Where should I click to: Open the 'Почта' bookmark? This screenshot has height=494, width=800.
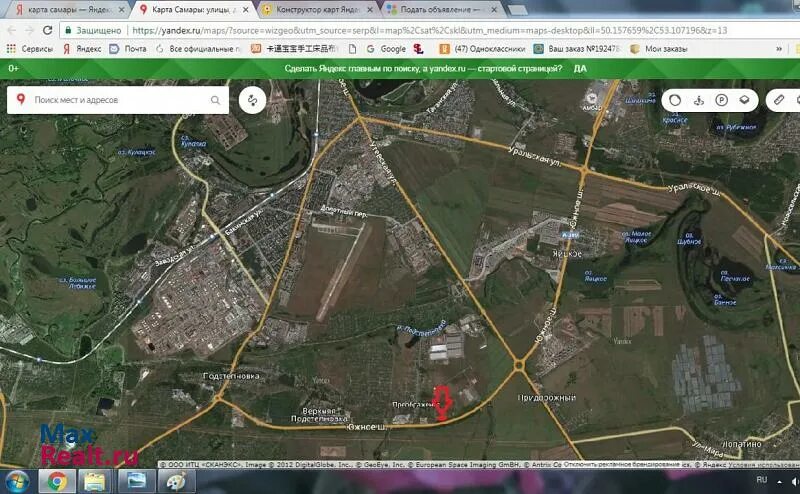coord(128,48)
